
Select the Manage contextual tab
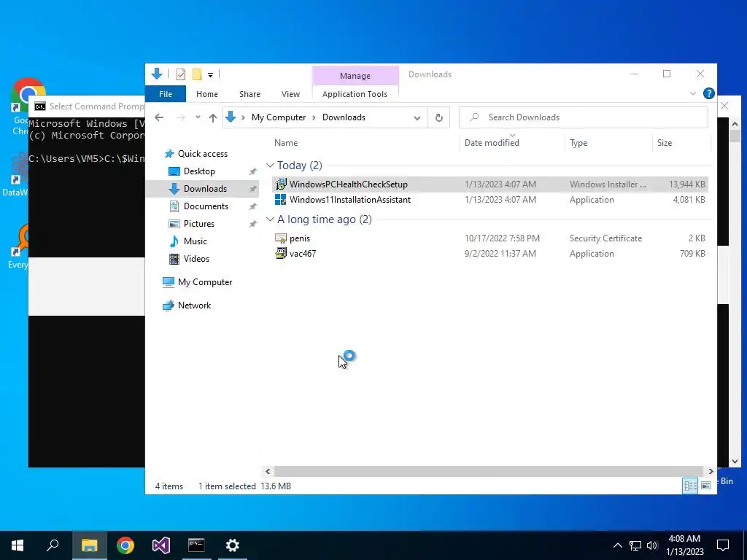355,76
